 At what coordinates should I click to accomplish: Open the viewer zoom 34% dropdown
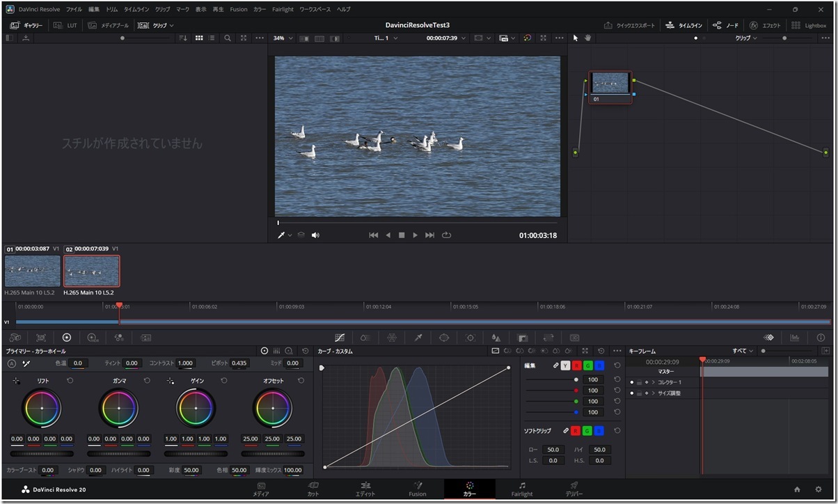(x=282, y=38)
